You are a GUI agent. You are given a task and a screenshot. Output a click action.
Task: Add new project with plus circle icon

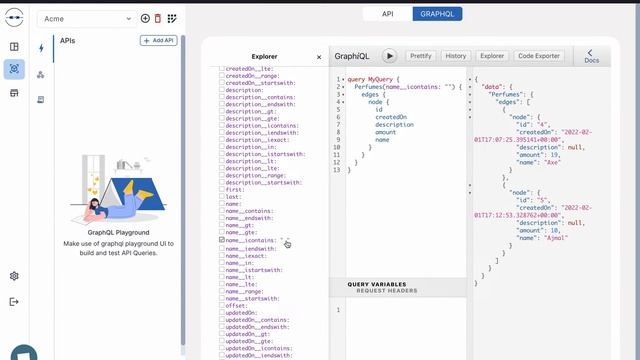coord(145,18)
